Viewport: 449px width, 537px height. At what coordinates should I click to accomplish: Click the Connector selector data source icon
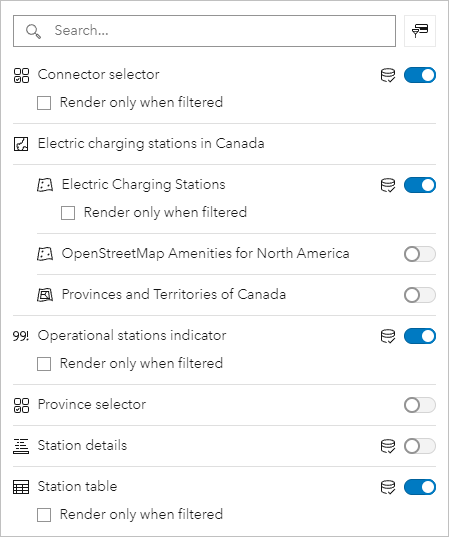388,75
